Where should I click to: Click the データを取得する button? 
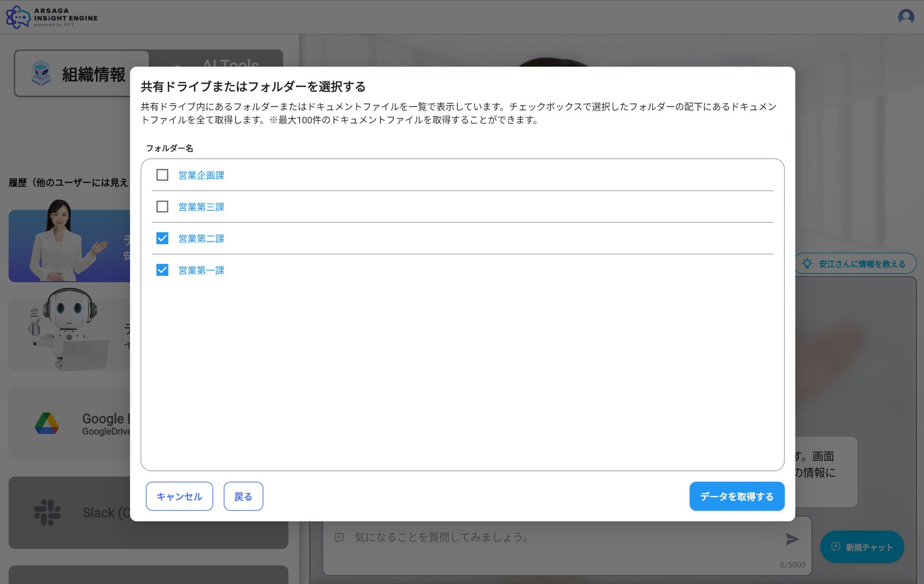pyautogui.click(x=736, y=496)
